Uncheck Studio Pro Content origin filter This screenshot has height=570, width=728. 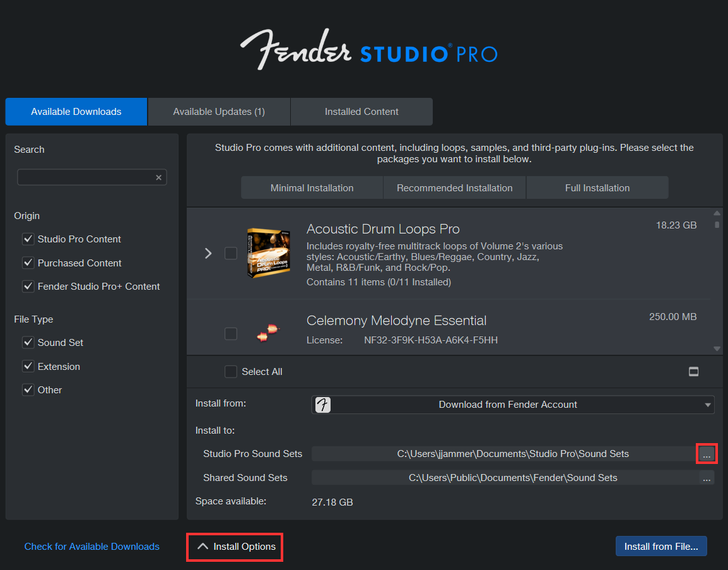point(28,239)
